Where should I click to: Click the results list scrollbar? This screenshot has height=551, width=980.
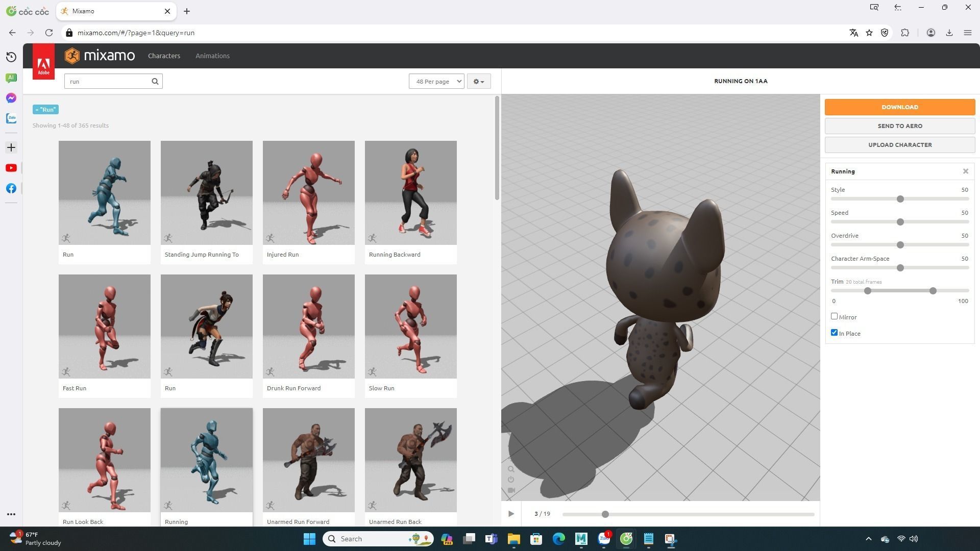point(497,148)
